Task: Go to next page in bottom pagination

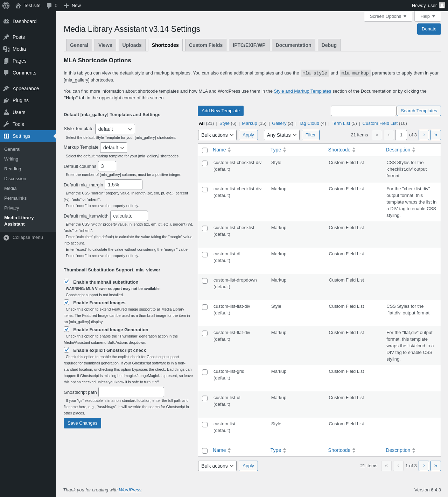Action: click(x=424, y=466)
